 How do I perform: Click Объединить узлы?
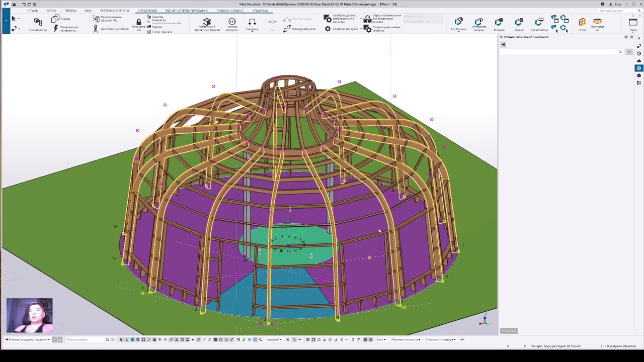click(x=300, y=29)
